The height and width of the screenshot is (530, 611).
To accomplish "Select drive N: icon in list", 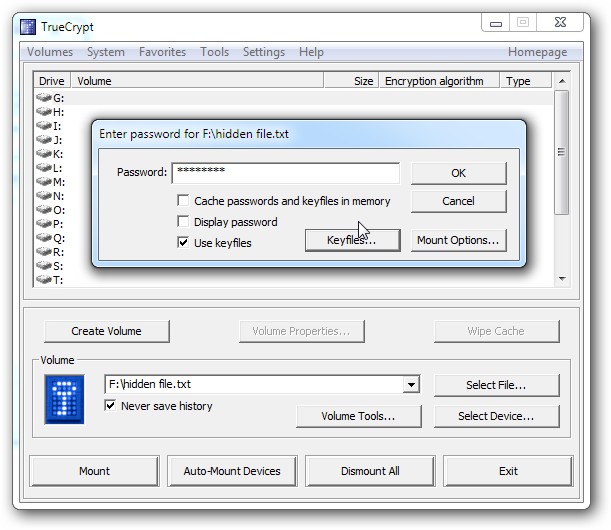I will click(x=44, y=195).
